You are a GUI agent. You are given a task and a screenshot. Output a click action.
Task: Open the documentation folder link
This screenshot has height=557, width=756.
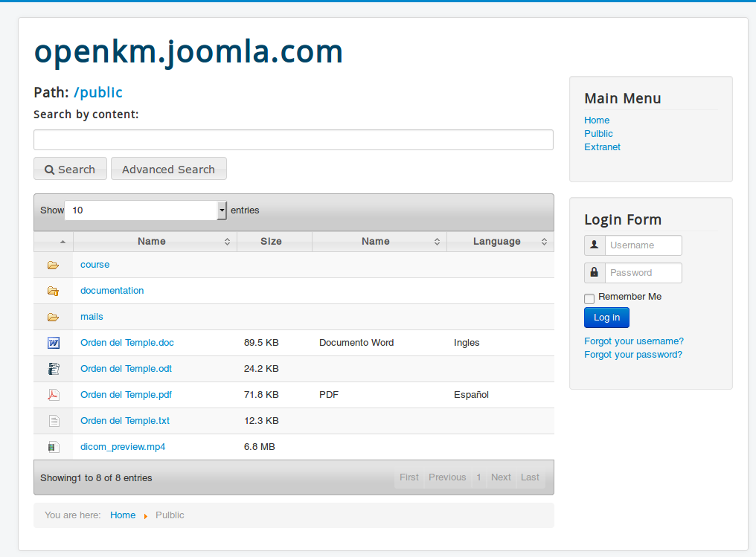(x=112, y=291)
